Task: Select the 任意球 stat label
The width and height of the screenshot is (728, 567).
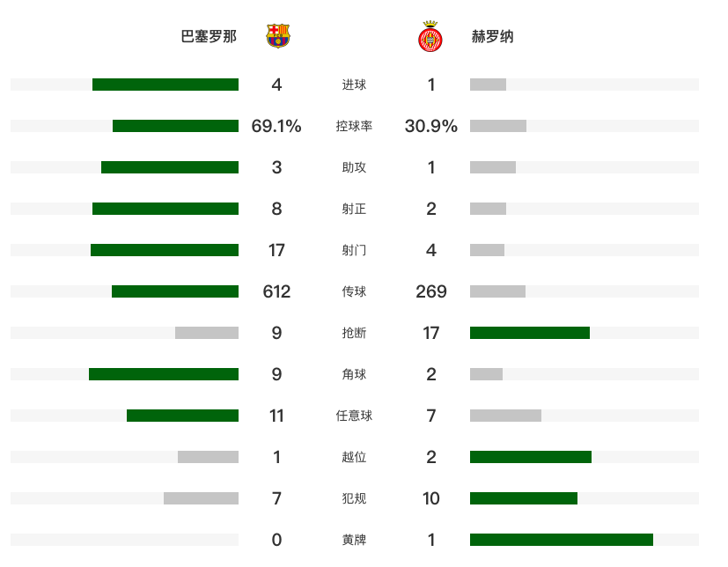Action: [354, 416]
